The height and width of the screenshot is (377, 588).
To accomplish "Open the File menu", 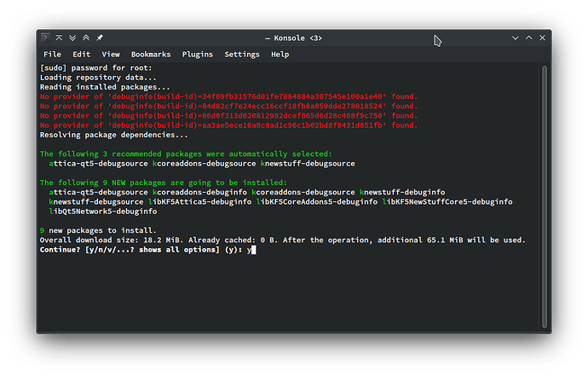I will [x=52, y=55].
